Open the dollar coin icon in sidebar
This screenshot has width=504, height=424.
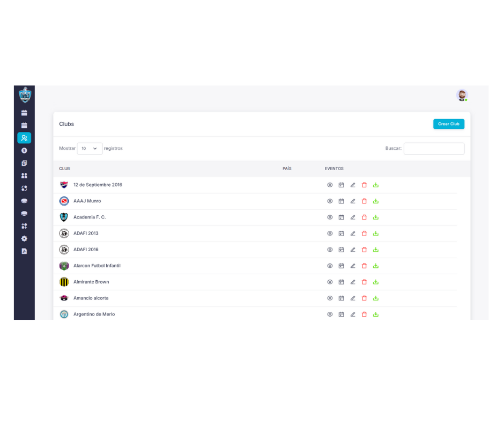click(x=24, y=151)
